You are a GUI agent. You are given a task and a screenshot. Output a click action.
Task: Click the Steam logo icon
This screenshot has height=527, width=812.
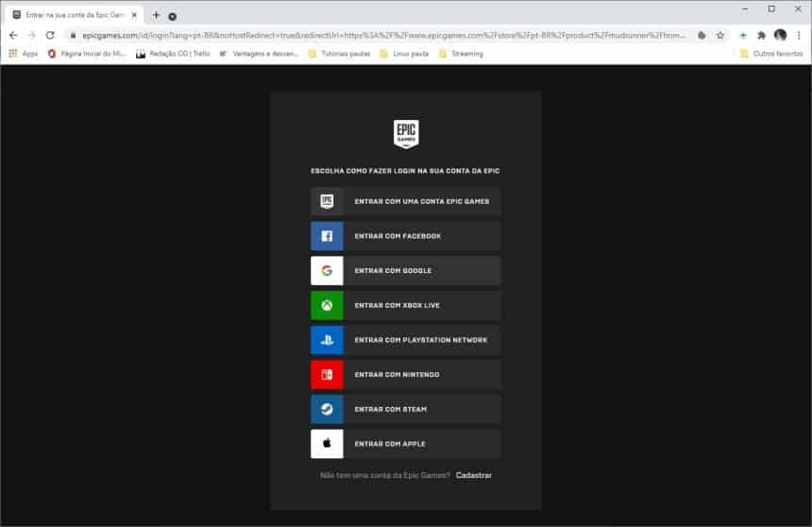pos(327,409)
